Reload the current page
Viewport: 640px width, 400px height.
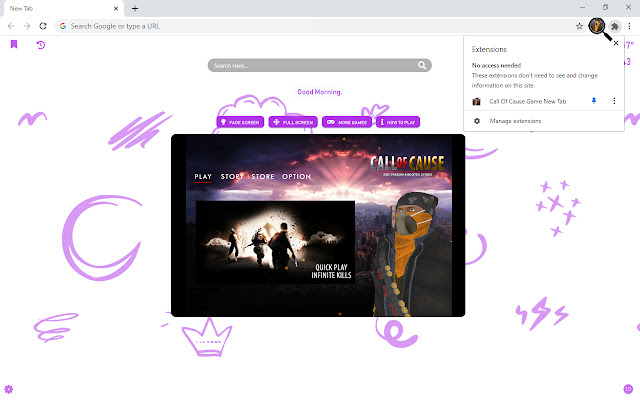coord(43,26)
